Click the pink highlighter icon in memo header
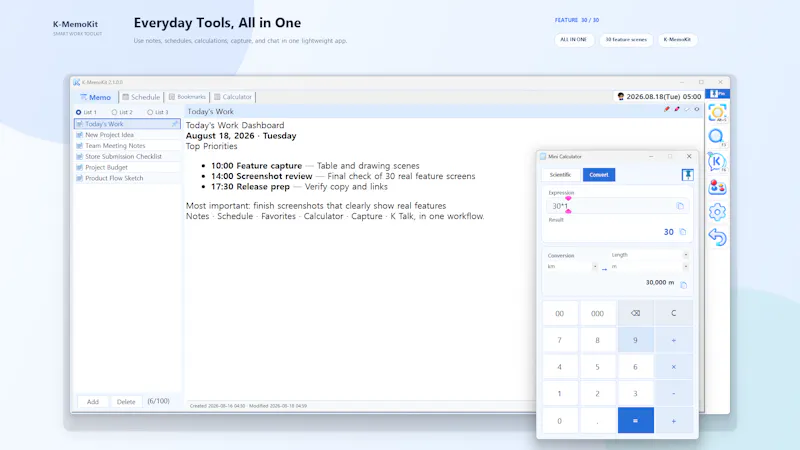The height and width of the screenshot is (450, 800). pyautogui.click(x=677, y=109)
